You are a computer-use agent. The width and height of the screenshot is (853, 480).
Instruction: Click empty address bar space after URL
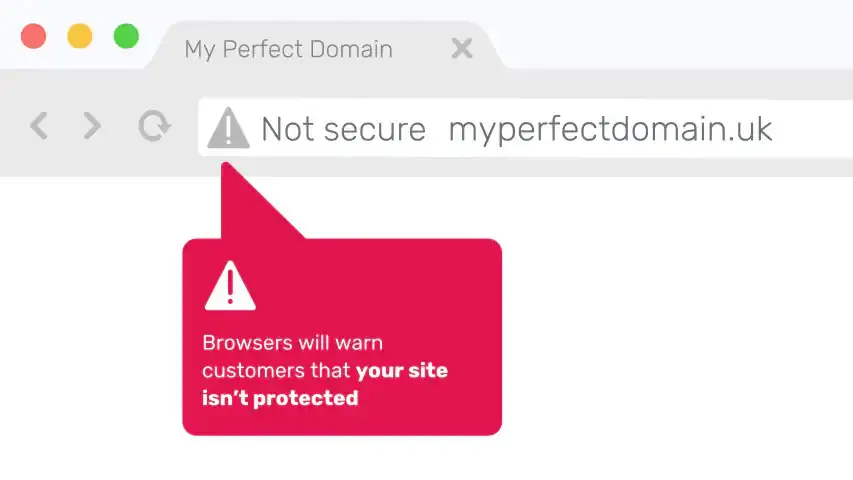(813, 129)
